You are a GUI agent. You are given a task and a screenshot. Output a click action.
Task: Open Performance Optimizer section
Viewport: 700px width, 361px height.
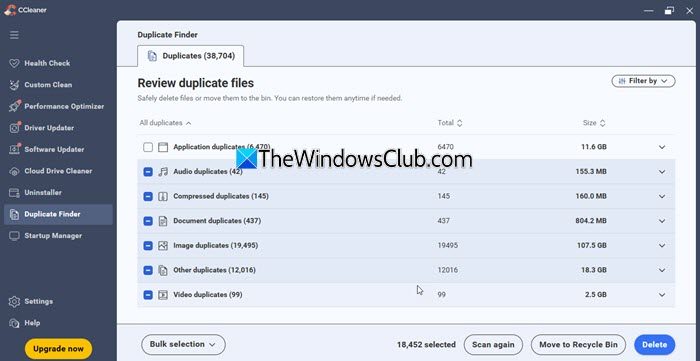[64, 106]
